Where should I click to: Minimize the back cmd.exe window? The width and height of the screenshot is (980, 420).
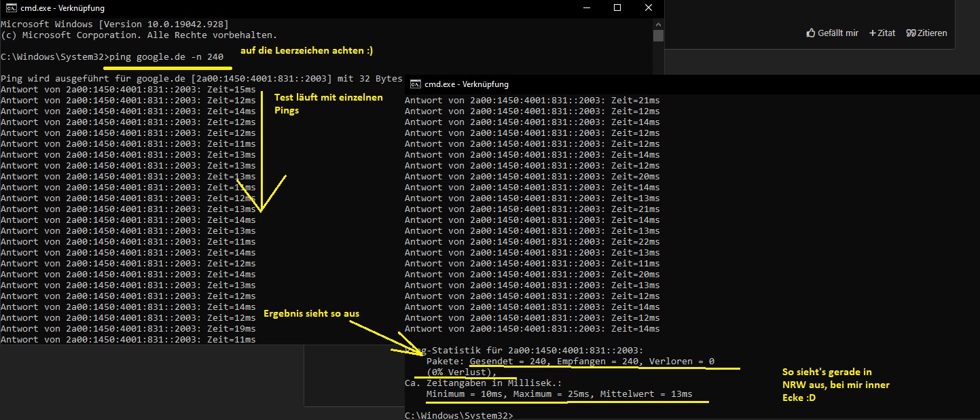click(585, 8)
